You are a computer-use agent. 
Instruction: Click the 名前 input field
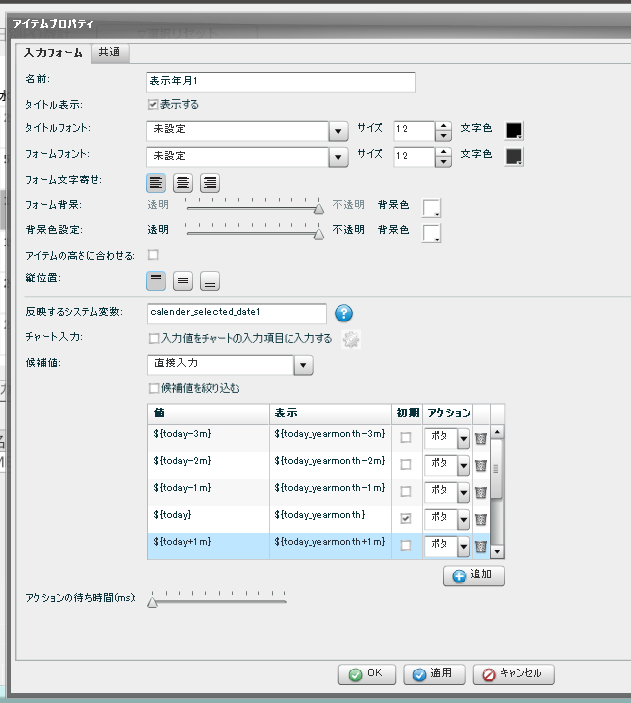point(281,82)
